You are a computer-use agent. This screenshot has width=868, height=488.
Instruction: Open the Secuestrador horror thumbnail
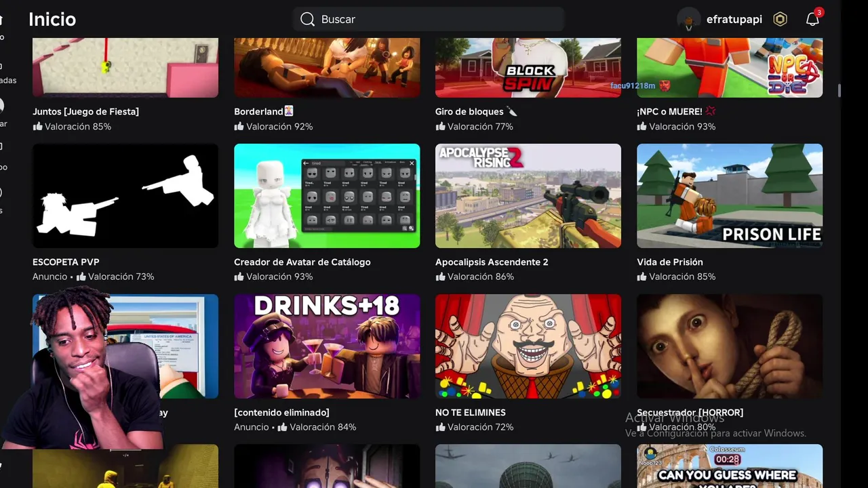coord(730,346)
